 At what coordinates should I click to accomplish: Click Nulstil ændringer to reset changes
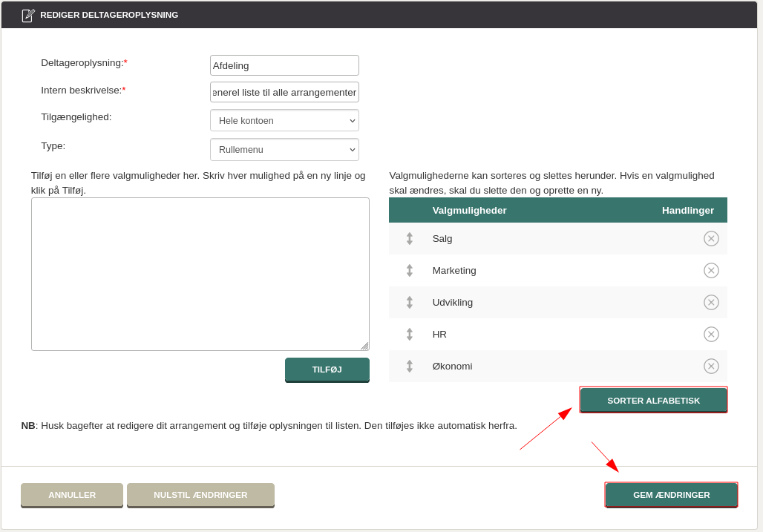coord(200,495)
